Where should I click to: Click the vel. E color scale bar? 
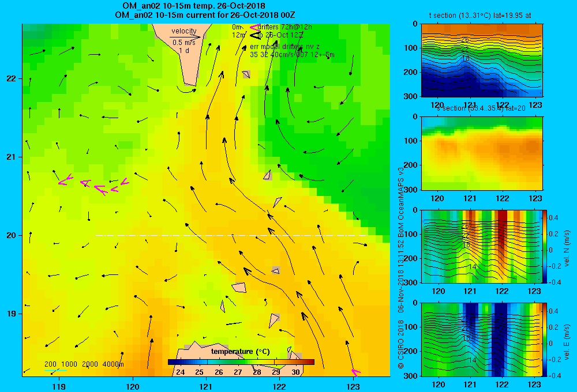(545, 340)
